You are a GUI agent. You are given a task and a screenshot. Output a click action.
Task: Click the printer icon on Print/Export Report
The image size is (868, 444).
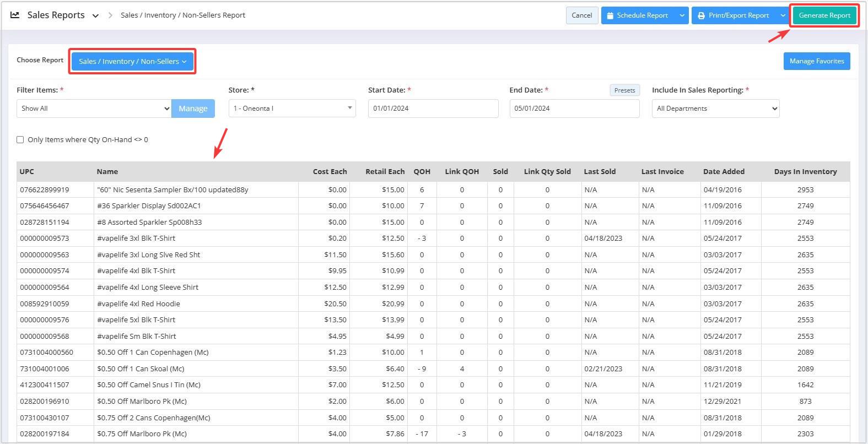[x=701, y=15]
